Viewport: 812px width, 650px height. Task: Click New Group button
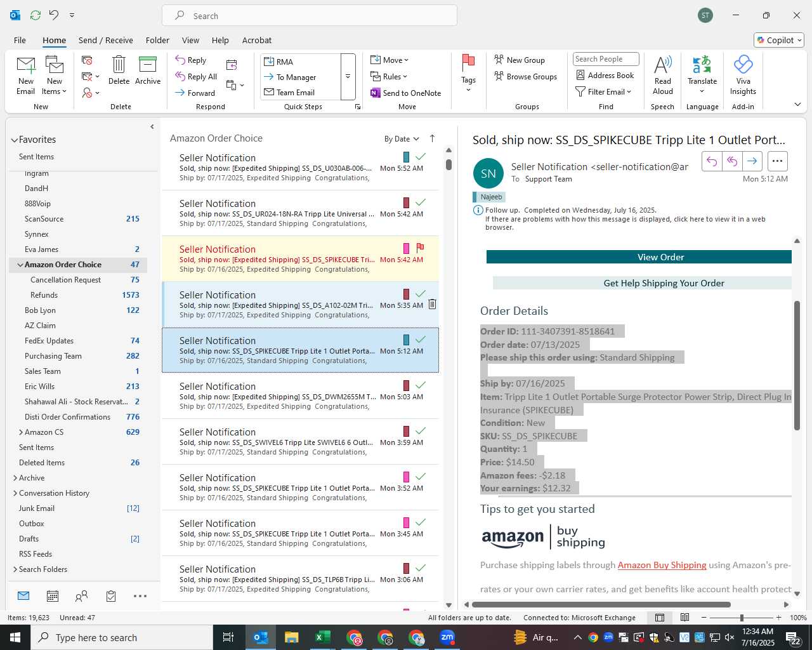click(520, 60)
